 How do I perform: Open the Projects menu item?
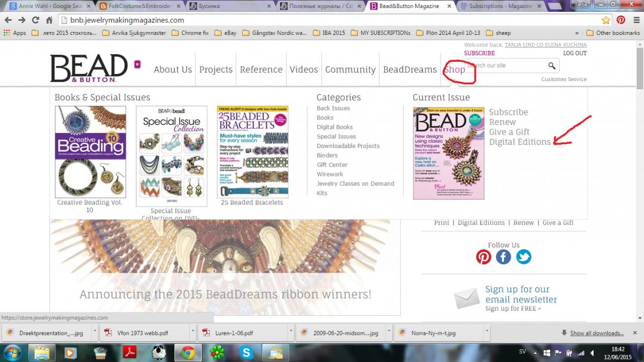(216, 70)
